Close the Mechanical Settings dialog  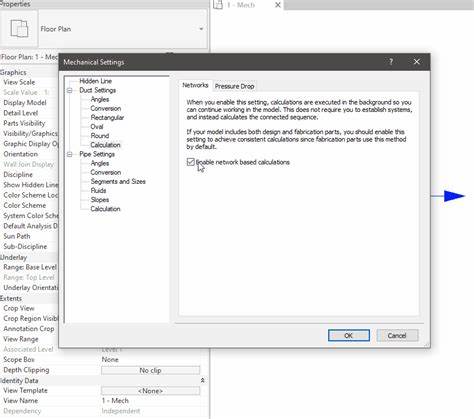(416, 62)
